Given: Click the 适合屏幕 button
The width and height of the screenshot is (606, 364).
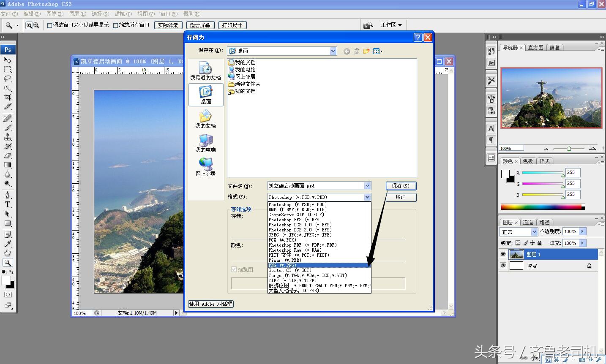Looking at the screenshot, I should pos(200,25).
